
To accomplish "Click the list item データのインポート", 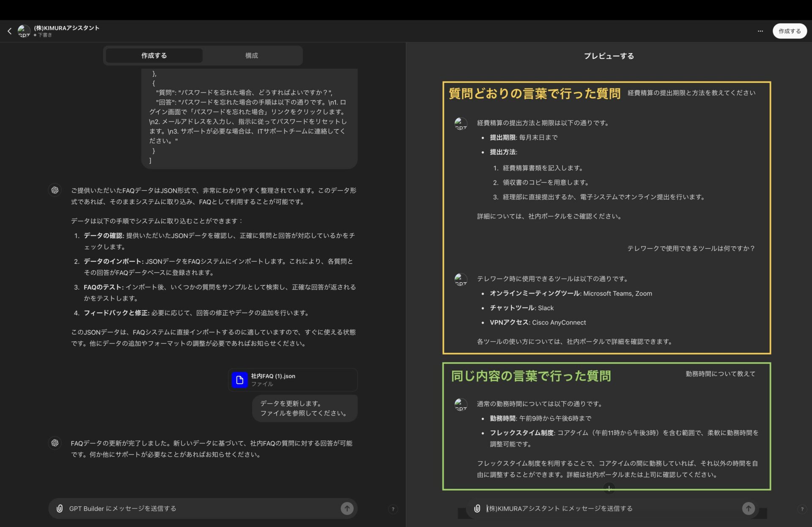I will point(218,267).
